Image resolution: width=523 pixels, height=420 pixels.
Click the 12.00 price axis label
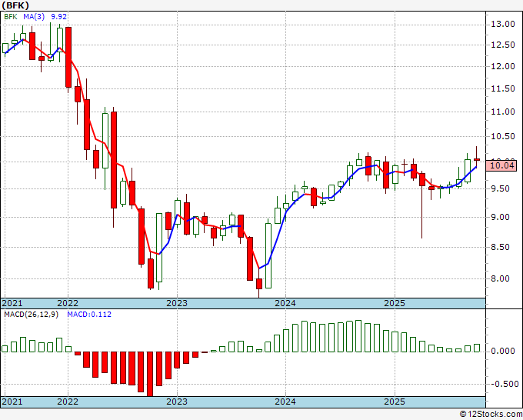503,66
